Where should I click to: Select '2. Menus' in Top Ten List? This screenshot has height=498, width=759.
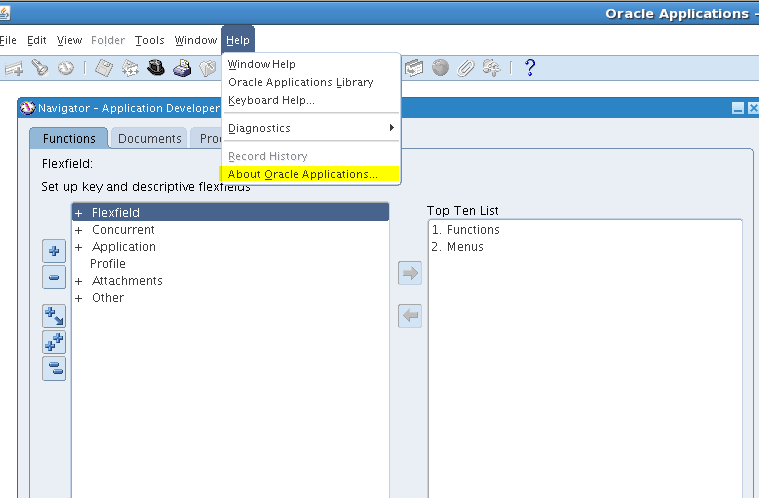pos(457,247)
